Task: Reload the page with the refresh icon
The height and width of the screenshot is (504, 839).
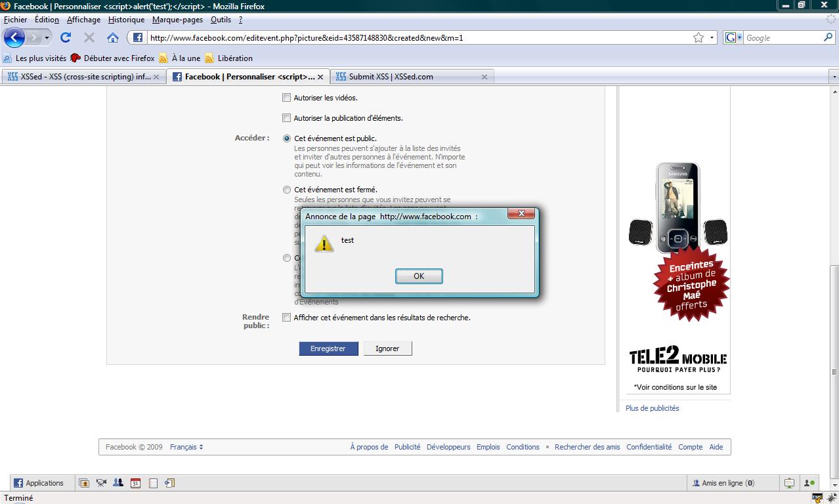Action: 66,37
